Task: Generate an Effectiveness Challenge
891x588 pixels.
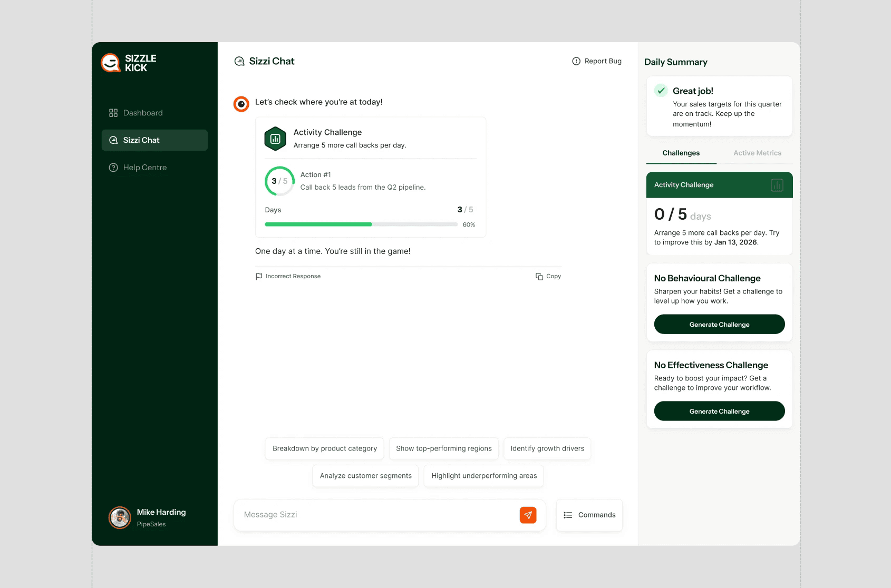Action: coord(719,411)
